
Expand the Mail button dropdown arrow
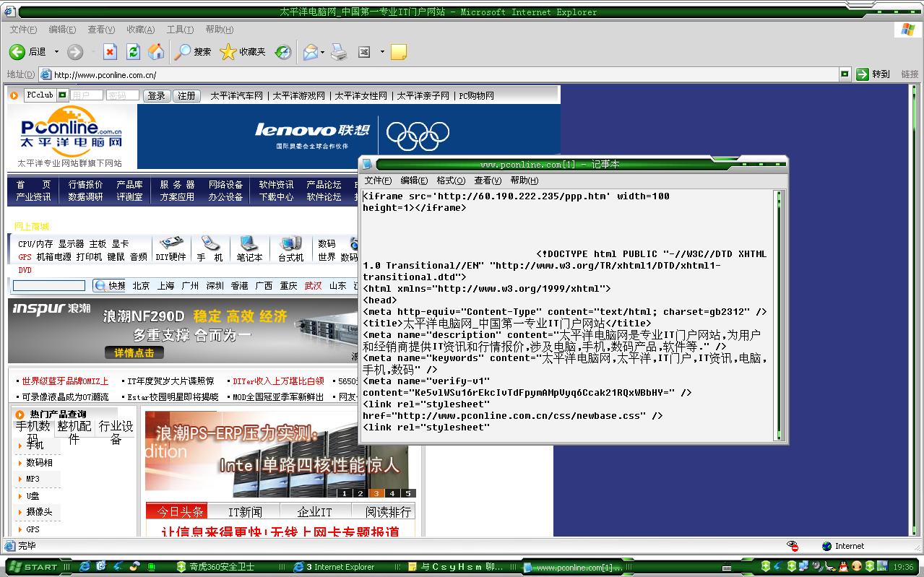pyautogui.click(x=322, y=52)
